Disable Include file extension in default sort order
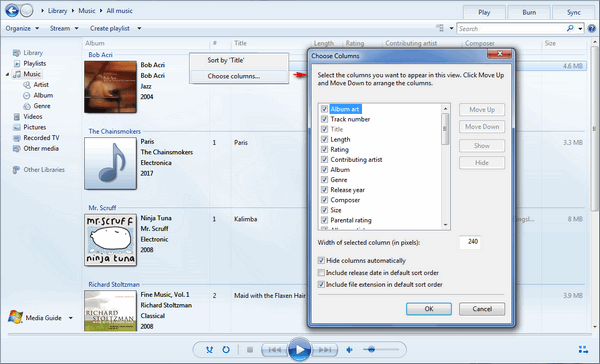600x364 pixels. pos(321,284)
